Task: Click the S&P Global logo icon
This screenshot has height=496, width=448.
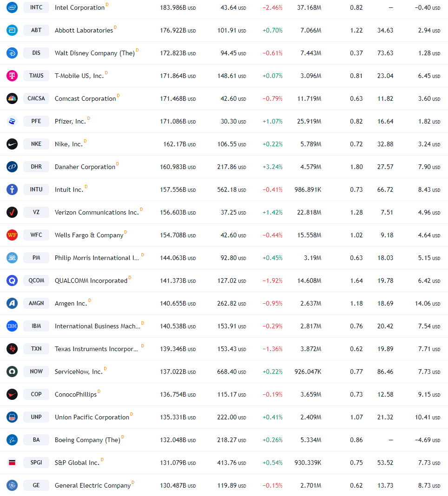Action: coord(12,463)
